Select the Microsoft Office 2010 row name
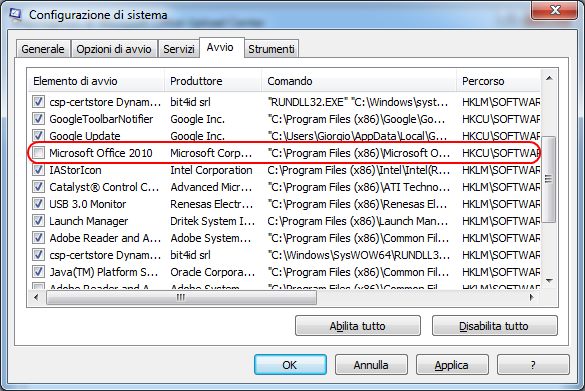The width and height of the screenshot is (585, 391). point(101,153)
